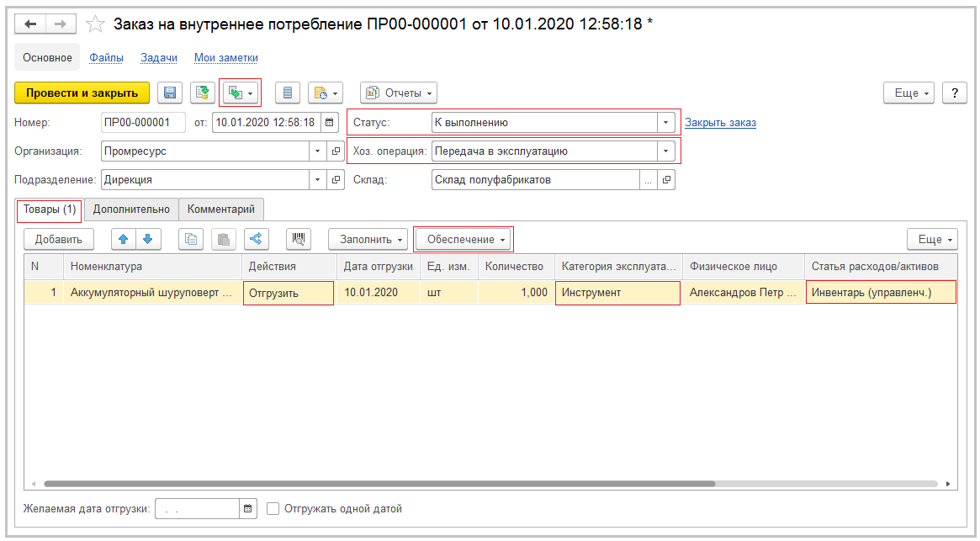The width and height of the screenshot is (980, 541).
Task: Expand the Хоз. операция dropdown arrow
Action: click(665, 151)
